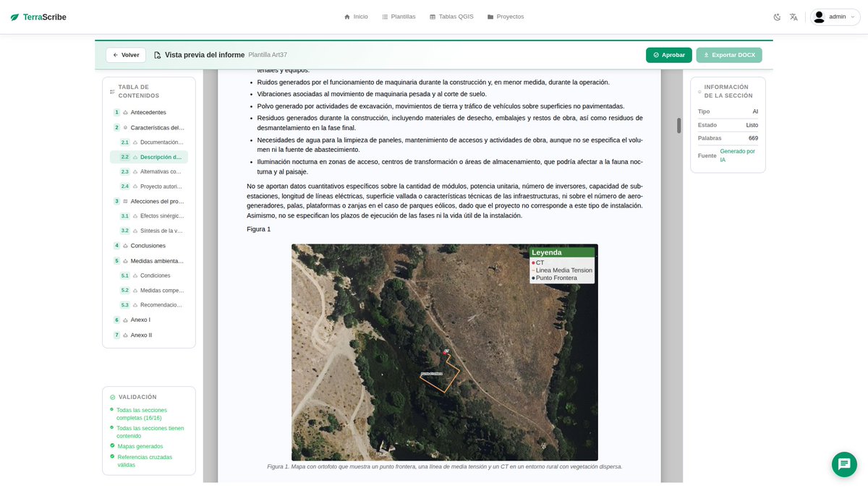Click the Tabla de Contenidos list icon
The width and height of the screenshot is (868, 488).
click(112, 92)
